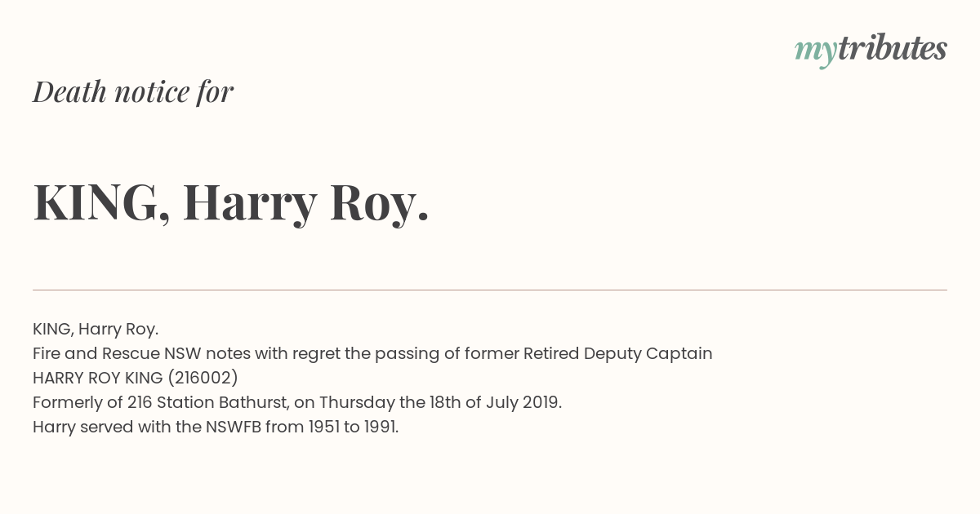Click 'Harry served with the NSWFB' line
This screenshot has height=514, width=980.
click(216, 427)
